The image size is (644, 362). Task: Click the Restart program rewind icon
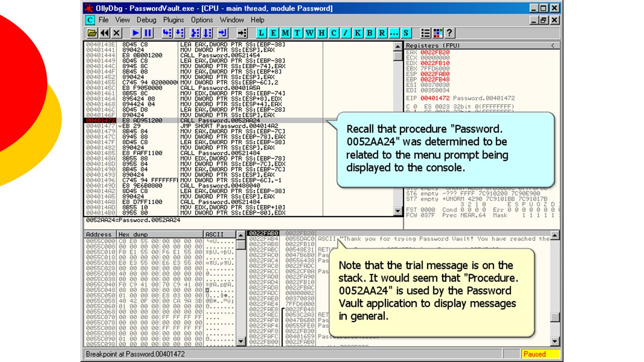point(105,33)
